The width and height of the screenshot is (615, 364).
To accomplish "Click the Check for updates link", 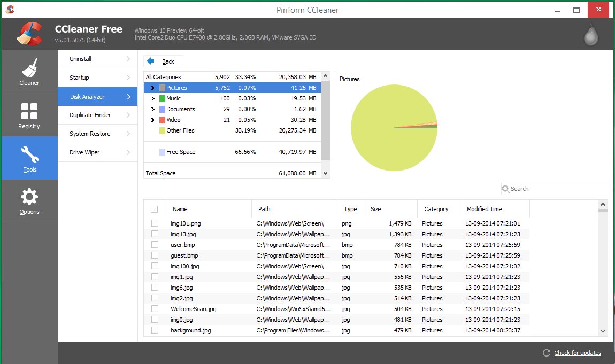I will 578,353.
